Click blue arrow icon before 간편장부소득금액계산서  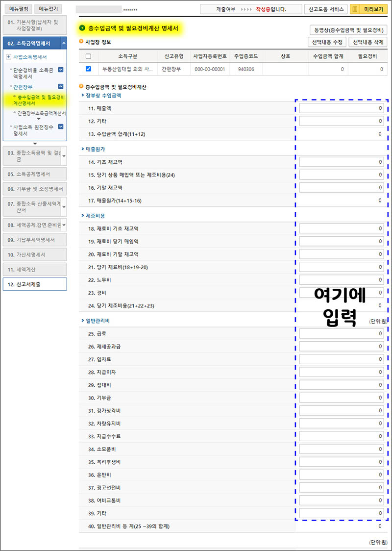(x=14, y=112)
